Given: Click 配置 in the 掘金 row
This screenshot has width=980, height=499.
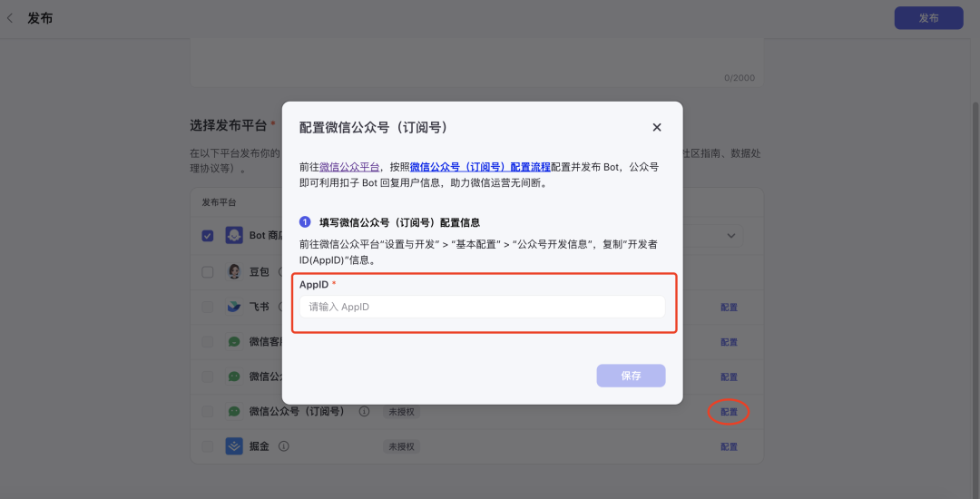Looking at the screenshot, I should coord(729,447).
